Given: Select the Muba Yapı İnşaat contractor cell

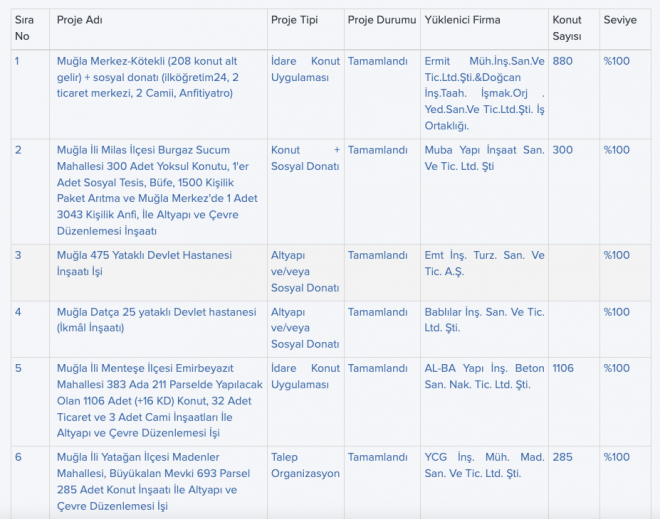Looking at the screenshot, I should (484, 158).
